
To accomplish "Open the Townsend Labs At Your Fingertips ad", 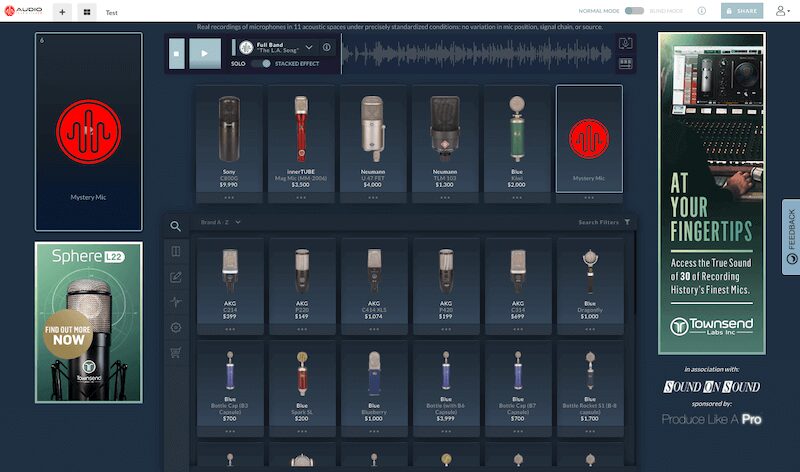I will tap(712, 193).
